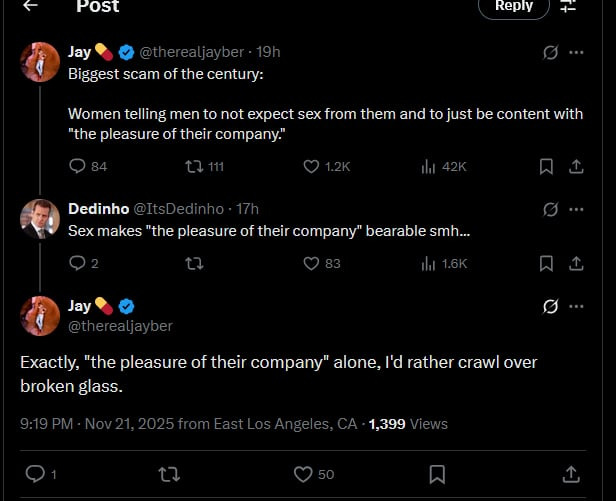
Task: Share Jay's first post
Action: click(x=576, y=167)
